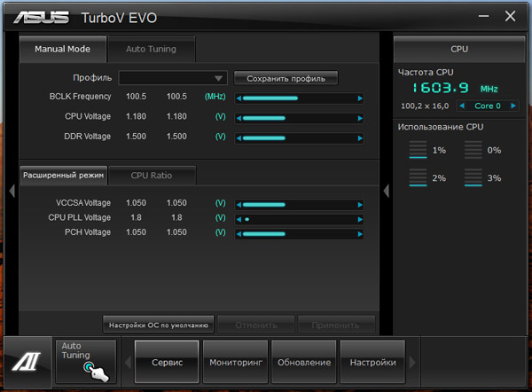Open the Обновление menu

click(304, 362)
